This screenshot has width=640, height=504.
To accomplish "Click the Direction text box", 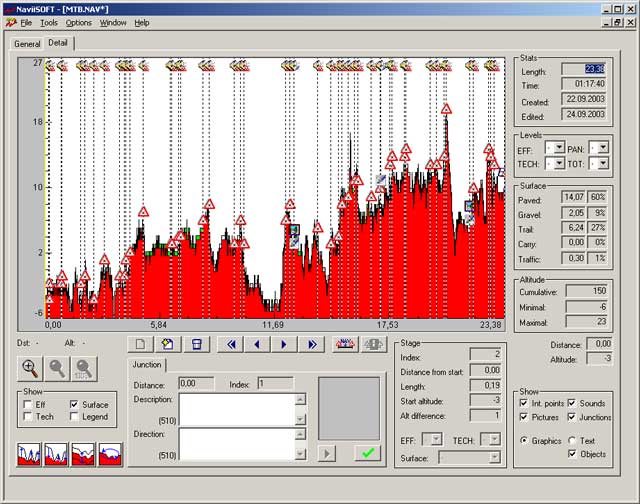I will coord(237,444).
